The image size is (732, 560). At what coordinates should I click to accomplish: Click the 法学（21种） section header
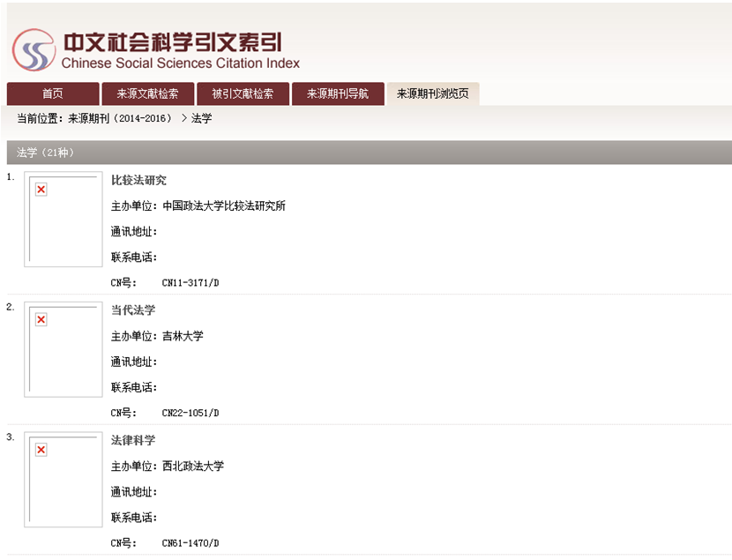click(x=46, y=153)
